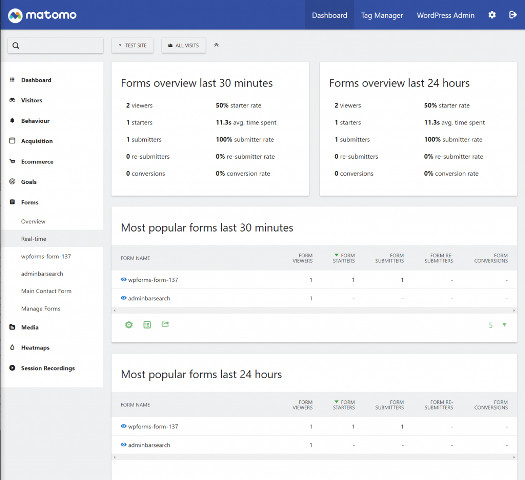This screenshot has width=525, height=480.
Task: Click the table visualization icon
Action: tap(147, 324)
